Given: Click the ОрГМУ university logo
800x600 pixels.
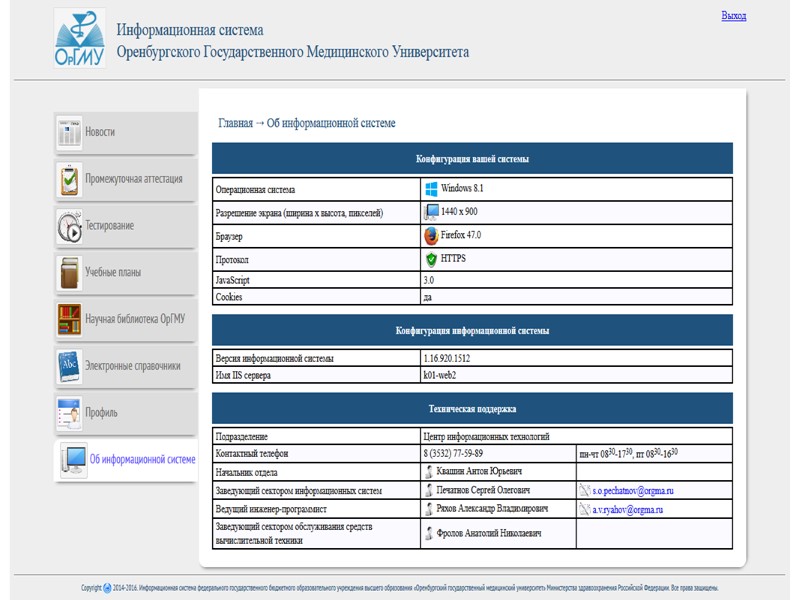Looking at the screenshot, I should point(80,38).
